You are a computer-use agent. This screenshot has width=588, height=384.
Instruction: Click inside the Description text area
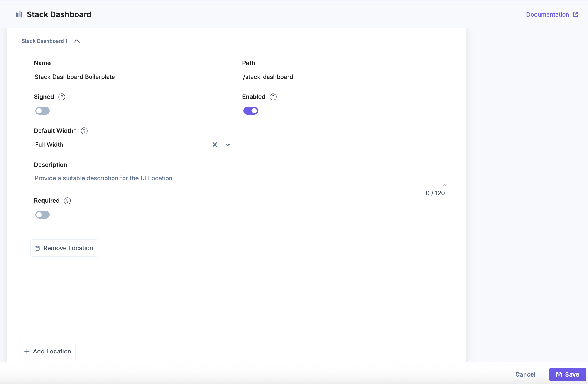(x=187, y=178)
